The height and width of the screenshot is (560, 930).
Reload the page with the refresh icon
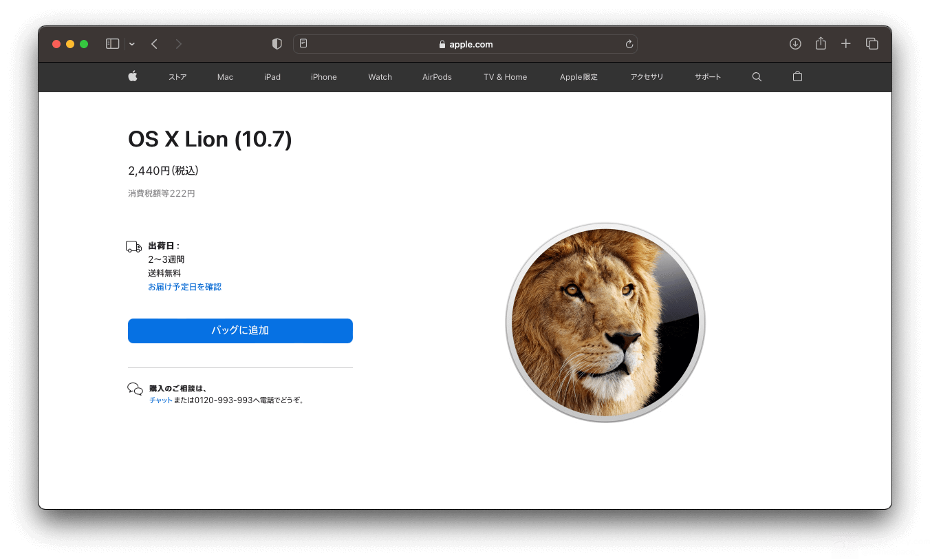pyautogui.click(x=629, y=44)
